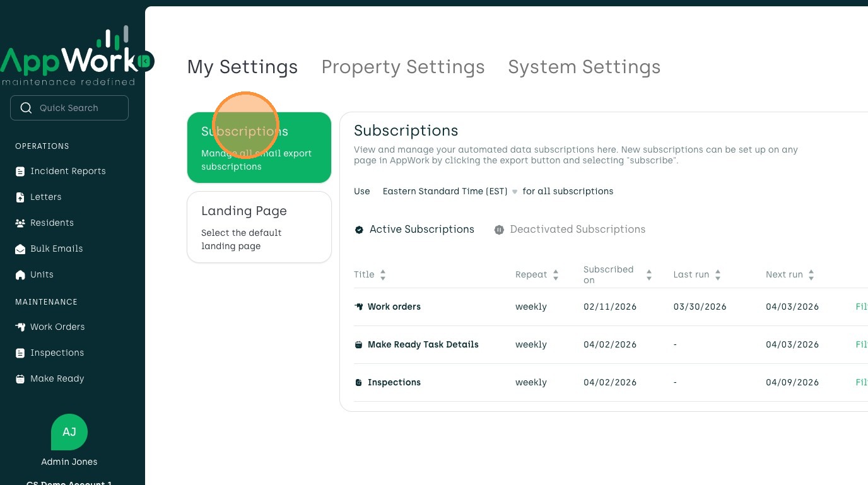The image size is (868, 485).
Task: Sort by the Repeat column arrows
Action: [x=555, y=275]
